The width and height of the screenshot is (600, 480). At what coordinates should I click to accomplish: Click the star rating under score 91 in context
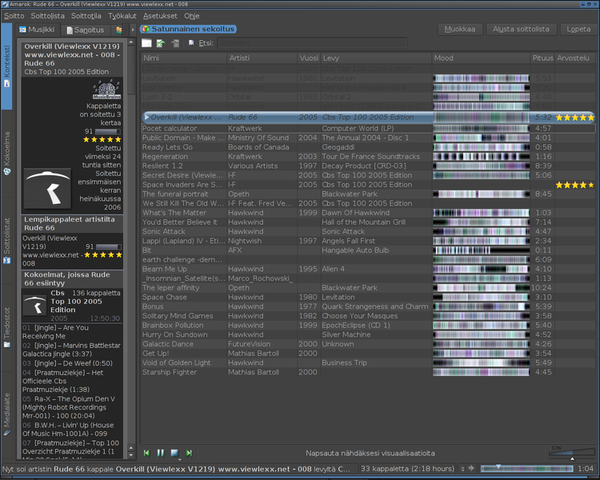tap(102, 140)
